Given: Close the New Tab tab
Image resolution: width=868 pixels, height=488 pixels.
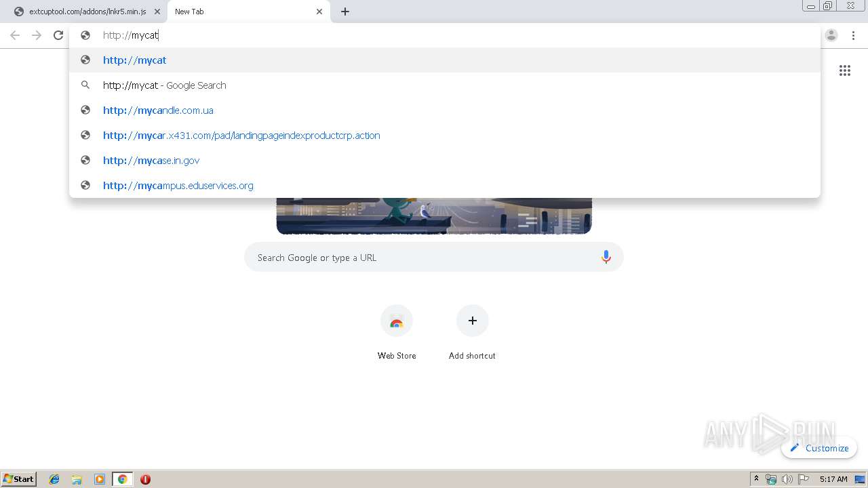Looking at the screenshot, I should point(319,12).
